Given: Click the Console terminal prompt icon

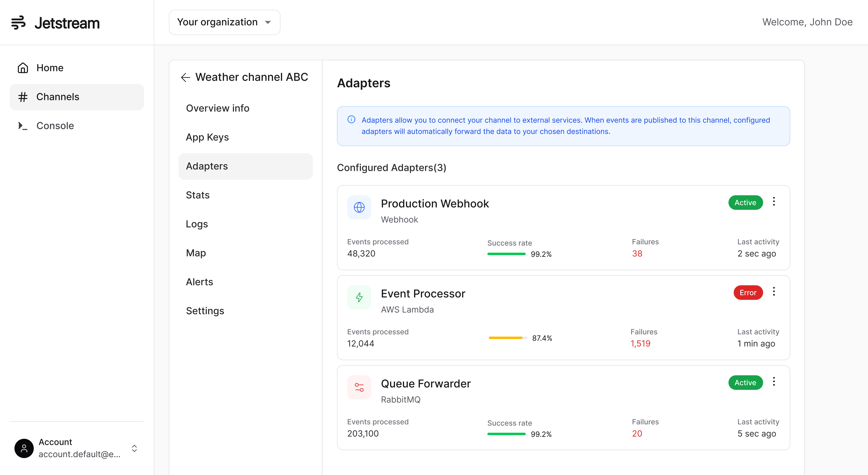Looking at the screenshot, I should point(23,126).
